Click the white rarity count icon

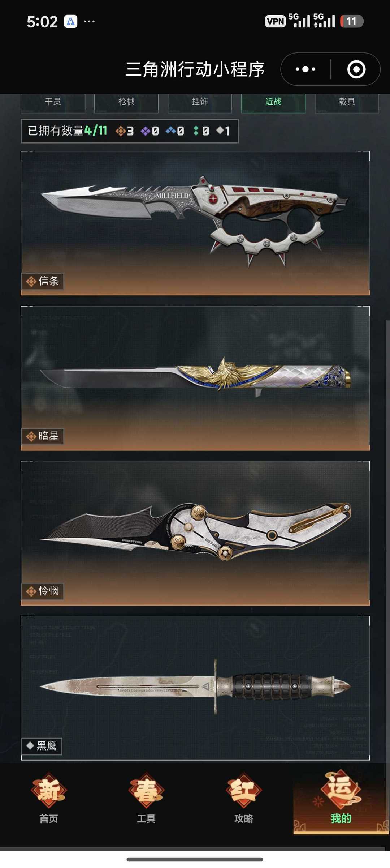pos(220,130)
